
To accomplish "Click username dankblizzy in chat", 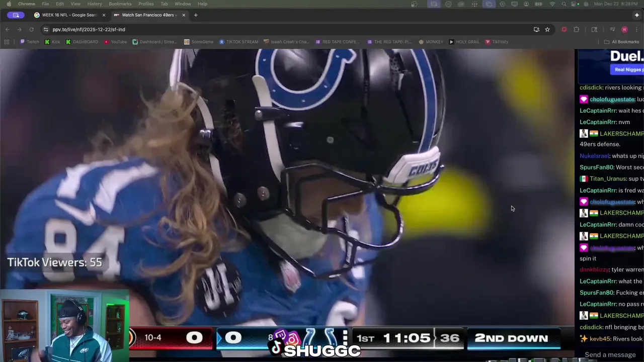I will coord(594,269).
